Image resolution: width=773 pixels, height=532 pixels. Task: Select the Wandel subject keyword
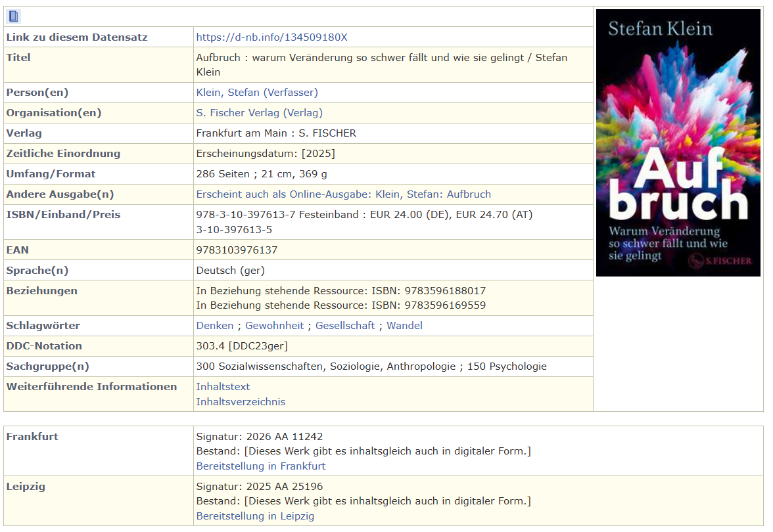[x=404, y=326]
